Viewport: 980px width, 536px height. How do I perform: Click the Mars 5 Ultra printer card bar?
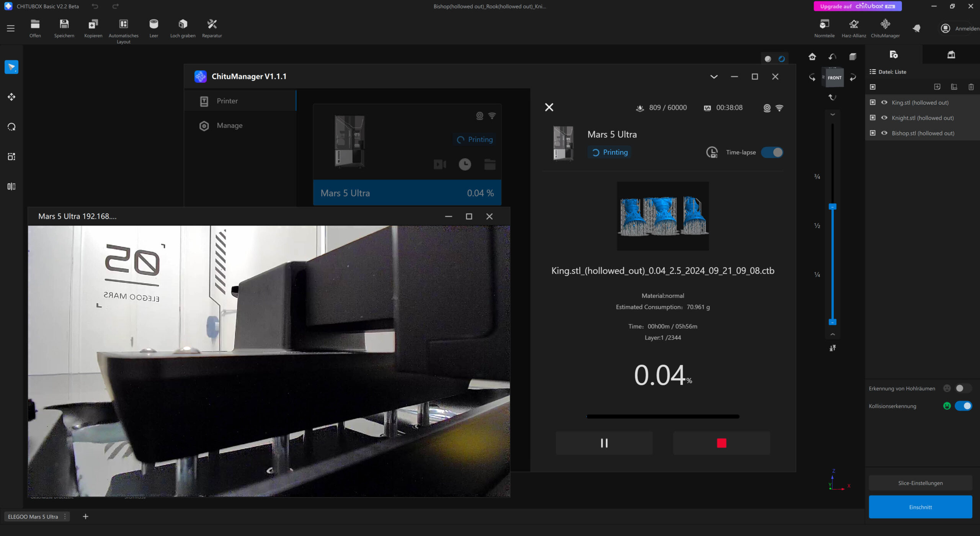coord(407,193)
